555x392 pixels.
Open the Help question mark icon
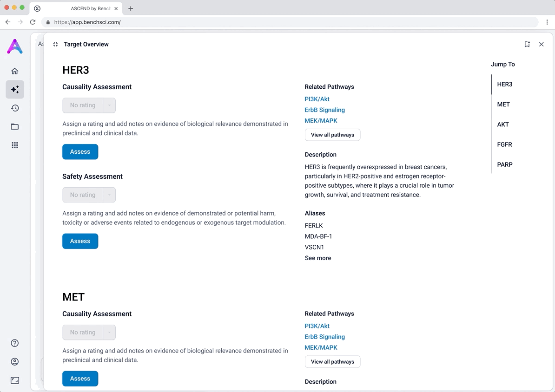pyautogui.click(x=14, y=343)
